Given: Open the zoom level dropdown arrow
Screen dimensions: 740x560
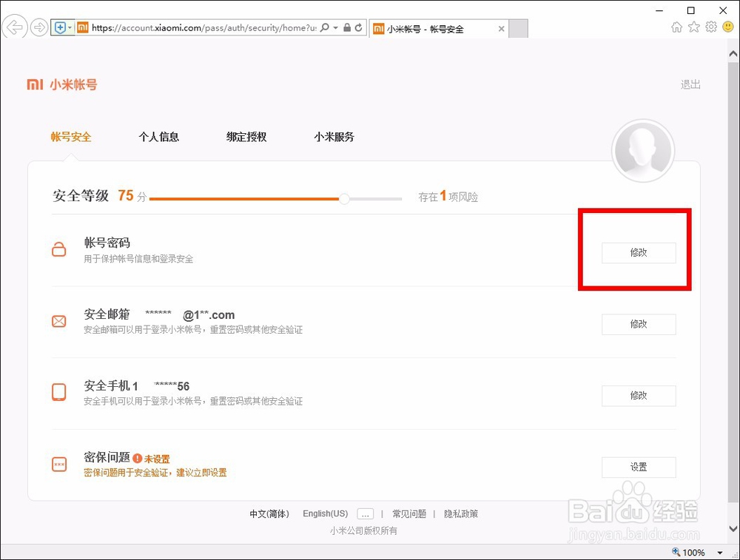Looking at the screenshot, I should click(x=720, y=553).
